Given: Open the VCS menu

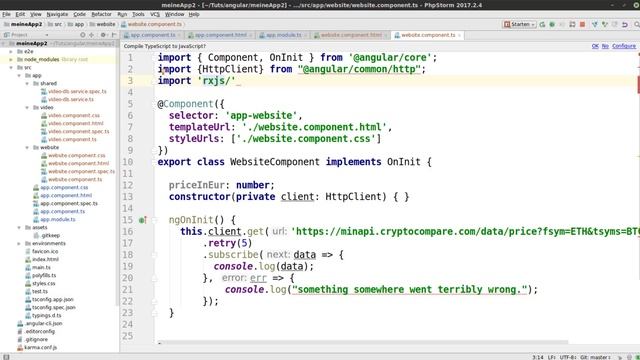Looking at the screenshot, I should [155, 14].
